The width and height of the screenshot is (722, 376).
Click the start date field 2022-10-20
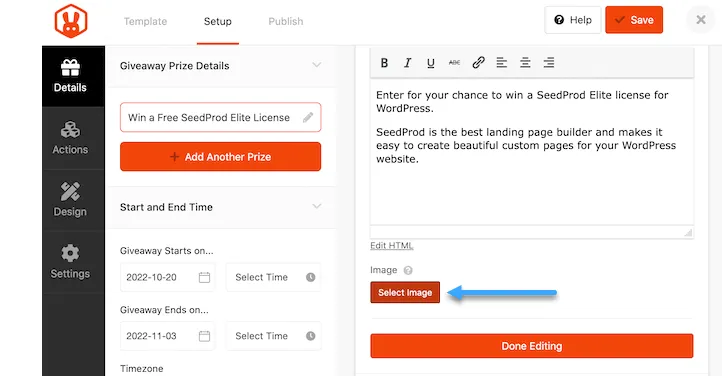pyautogui.click(x=168, y=277)
